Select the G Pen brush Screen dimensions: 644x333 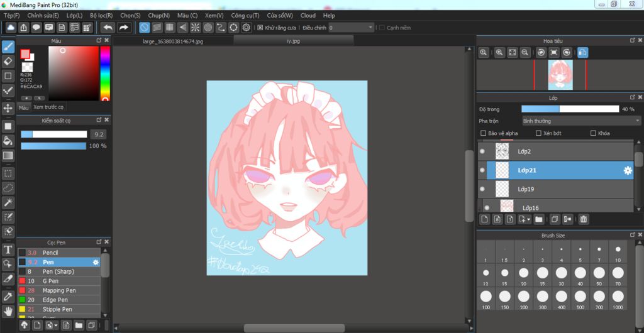click(59, 281)
